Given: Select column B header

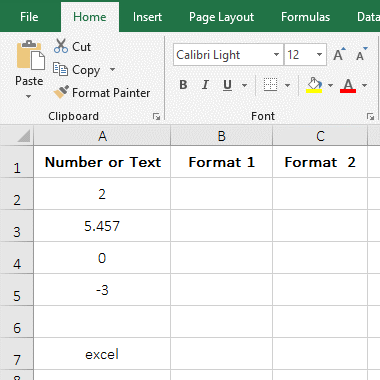Looking at the screenshot, I should (x=221, y=136).
